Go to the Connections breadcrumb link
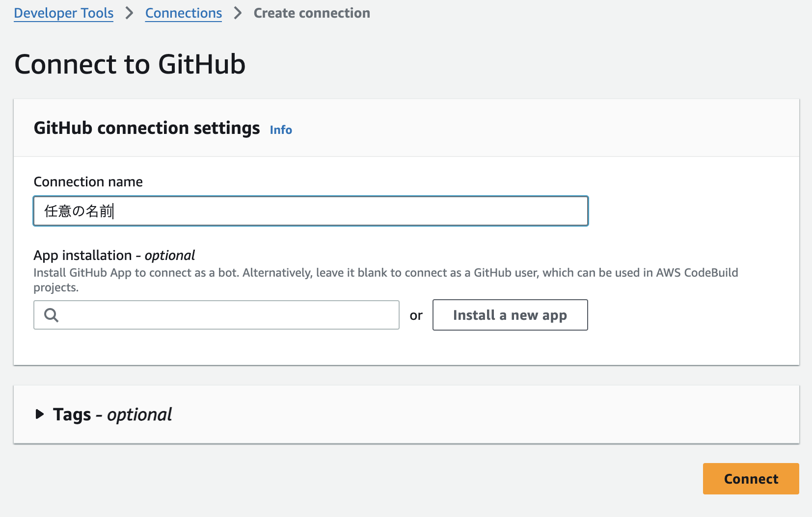812x517 pixels. point(184,13)
